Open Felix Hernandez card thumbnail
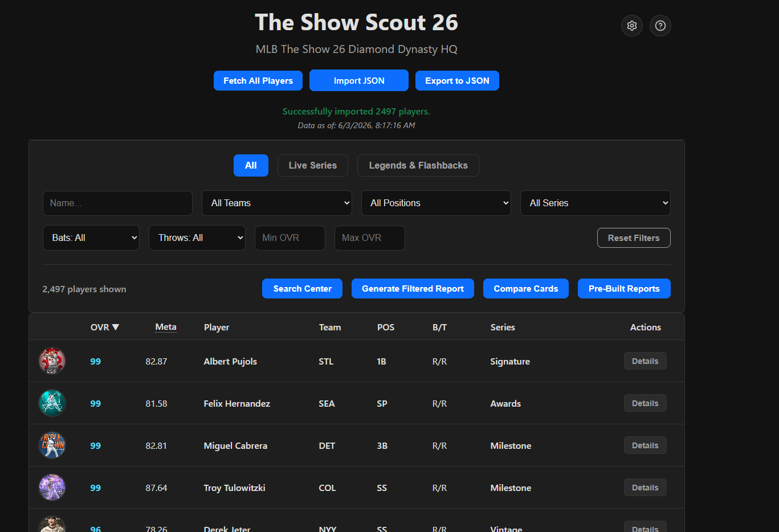The image size is (779, 532). pyautogui.click(x=52, y=403)
